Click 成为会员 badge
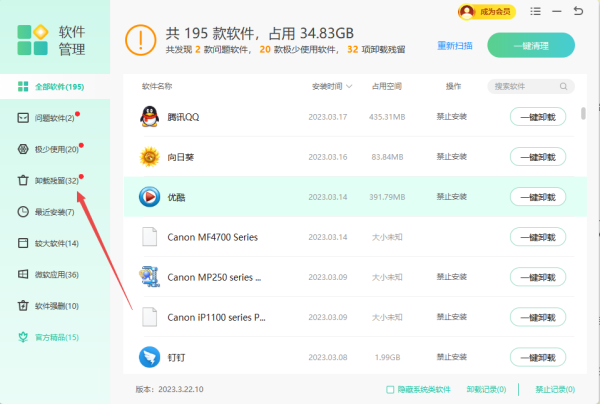 pos(487,12)
